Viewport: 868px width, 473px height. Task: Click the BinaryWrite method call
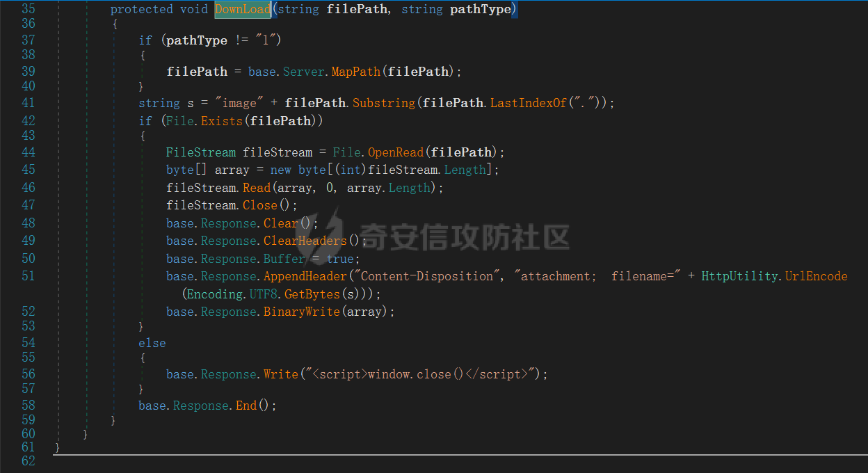coord(302,312)
